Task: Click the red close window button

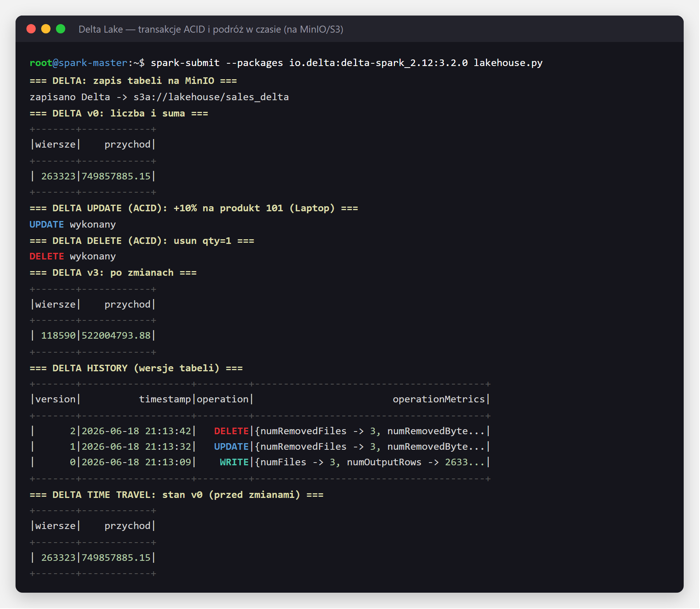Action: tap(31, 29)
